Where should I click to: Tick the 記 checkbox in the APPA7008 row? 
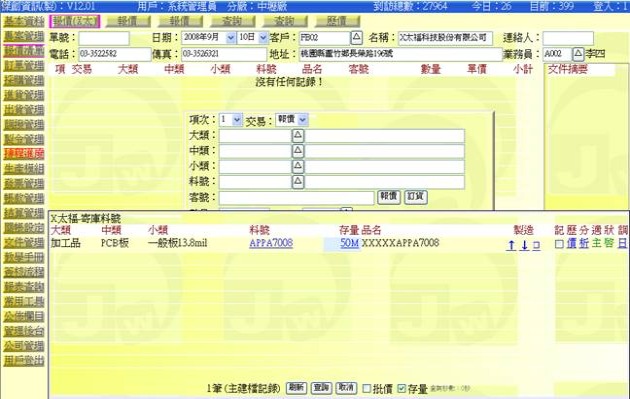pyautogui.click(x=558, y=244)
